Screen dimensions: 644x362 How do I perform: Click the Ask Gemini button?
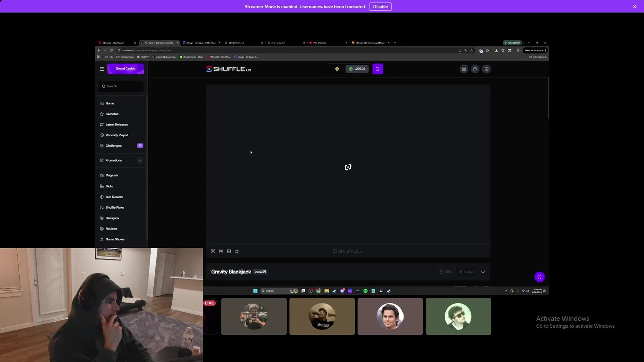click(x=512, y=43)
